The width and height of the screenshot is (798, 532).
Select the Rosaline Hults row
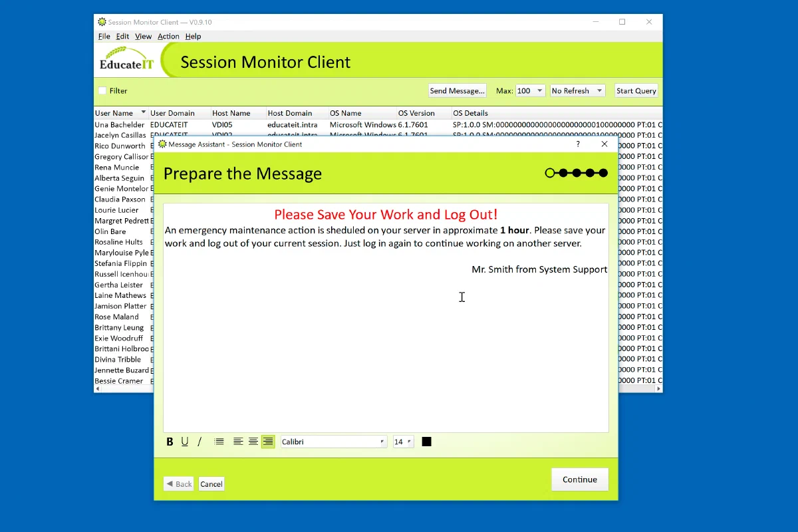click(124, 242)
